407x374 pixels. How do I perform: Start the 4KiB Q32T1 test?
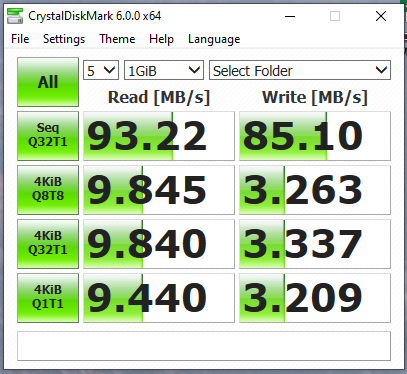48,244
